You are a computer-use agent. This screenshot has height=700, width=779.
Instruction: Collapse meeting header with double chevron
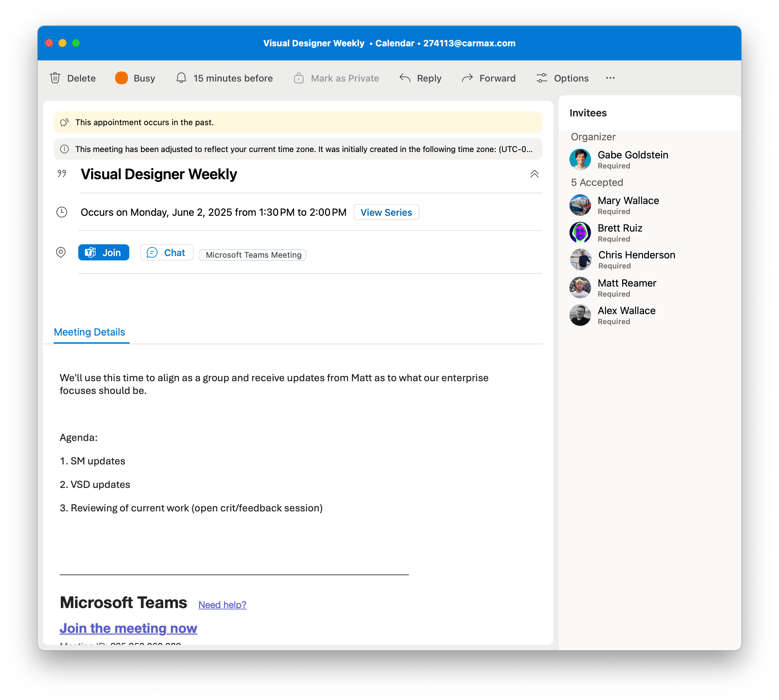[534, 174]
